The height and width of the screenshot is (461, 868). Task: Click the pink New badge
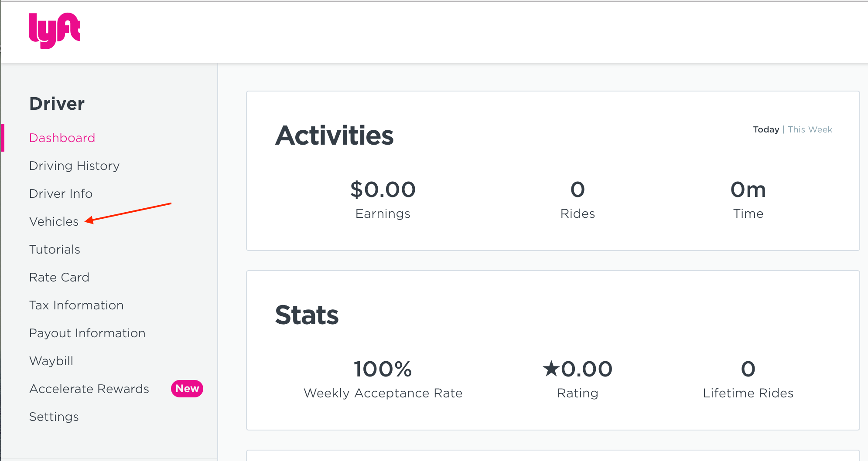click(x=187, y=389)
